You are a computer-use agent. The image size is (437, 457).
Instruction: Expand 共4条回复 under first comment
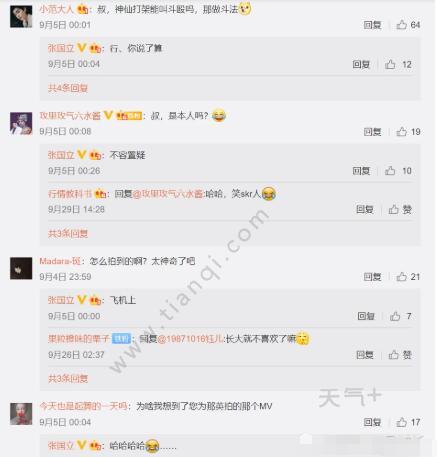[x=68, y=88]
